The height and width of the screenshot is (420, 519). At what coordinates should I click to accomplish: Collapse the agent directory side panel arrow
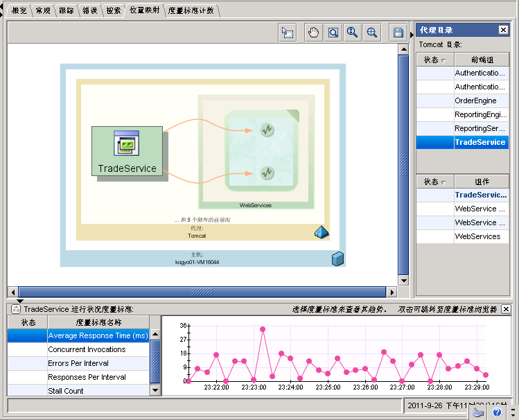(x=412, y=35)
